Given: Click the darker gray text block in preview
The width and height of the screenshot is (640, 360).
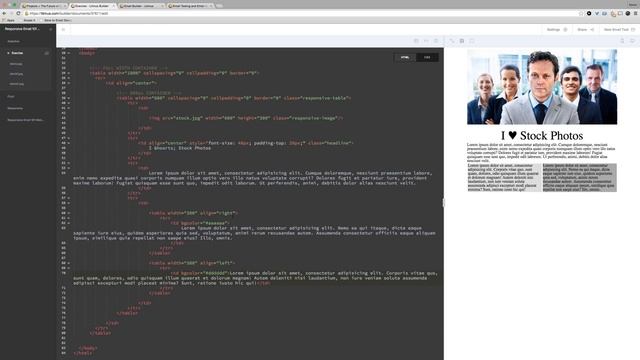Looking at the screenshot, I should 579,178.
